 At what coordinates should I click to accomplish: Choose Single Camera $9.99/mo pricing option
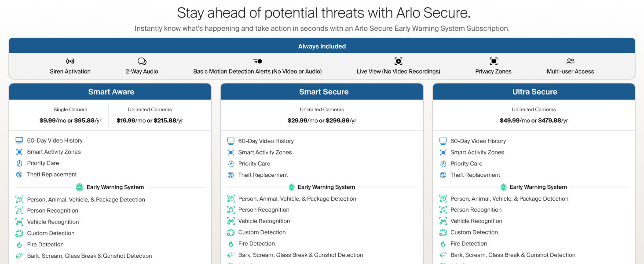(70, 115)
